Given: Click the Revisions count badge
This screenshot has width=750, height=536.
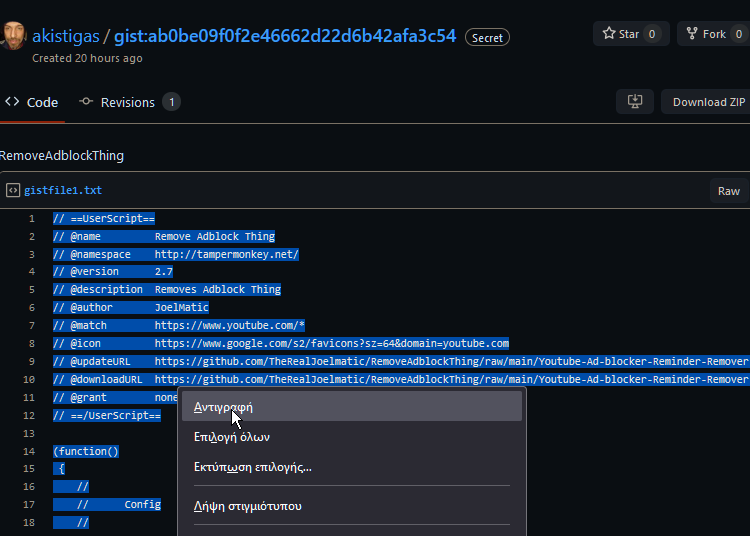Looking at the screenshot, I should click(171, 102).
